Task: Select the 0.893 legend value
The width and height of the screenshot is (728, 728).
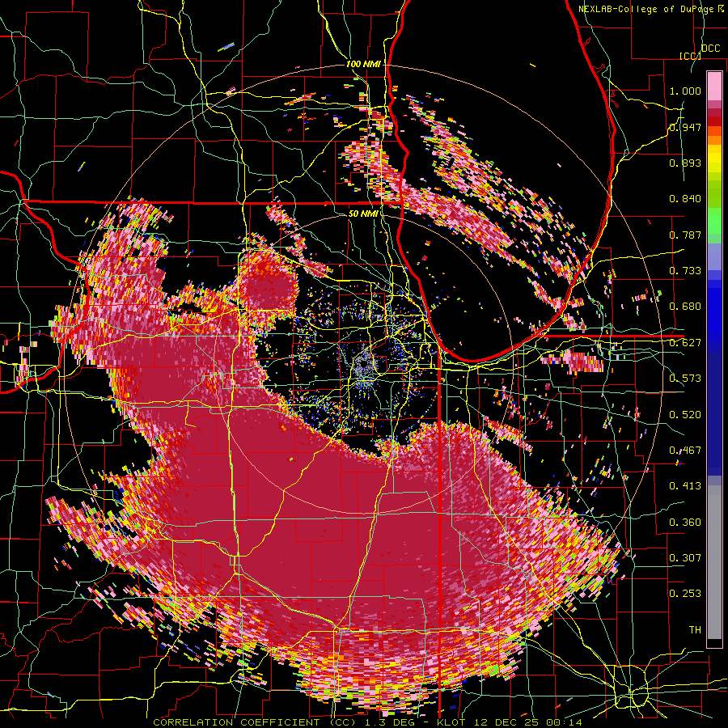Action: click(x=685, y=163)
